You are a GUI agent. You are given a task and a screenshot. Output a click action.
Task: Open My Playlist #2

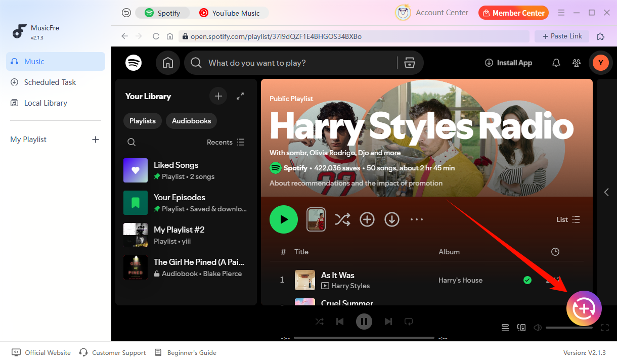(x=186, y=235)
